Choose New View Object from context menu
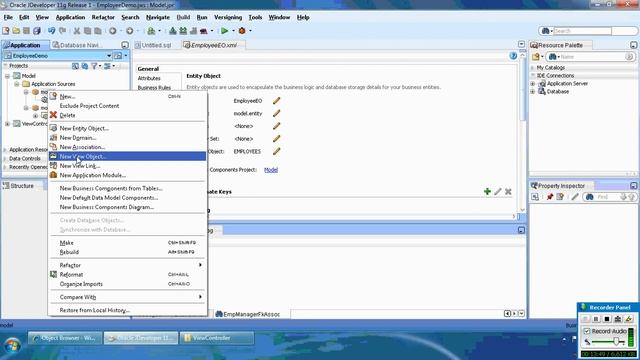The image size is (640, 360). coord(127,156)
